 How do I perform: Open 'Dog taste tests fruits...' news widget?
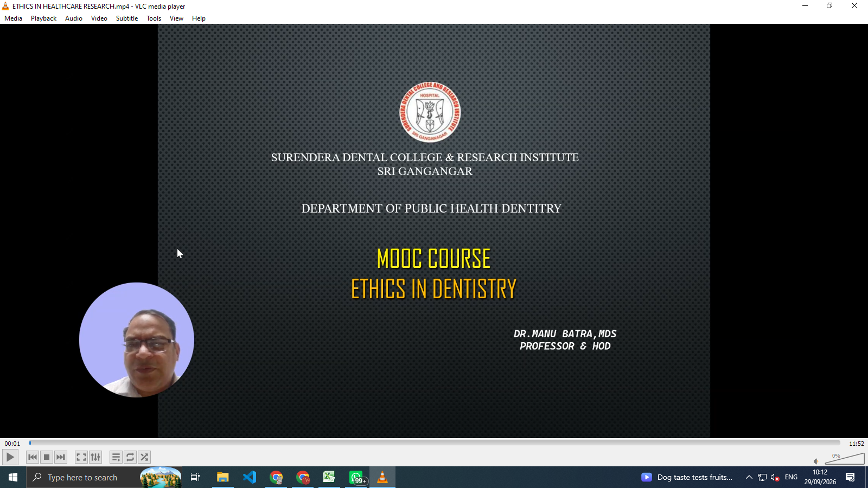(x=687, y=477)
